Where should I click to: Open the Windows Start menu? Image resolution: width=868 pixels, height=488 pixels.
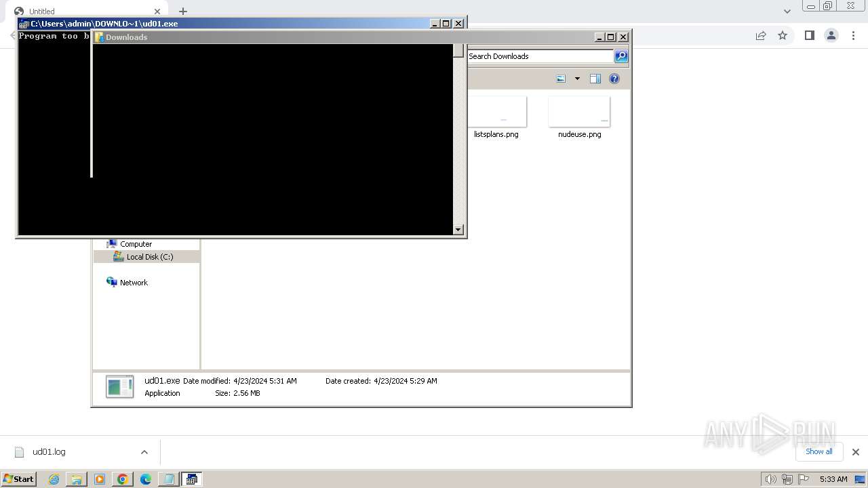click(x=19, y=479)
